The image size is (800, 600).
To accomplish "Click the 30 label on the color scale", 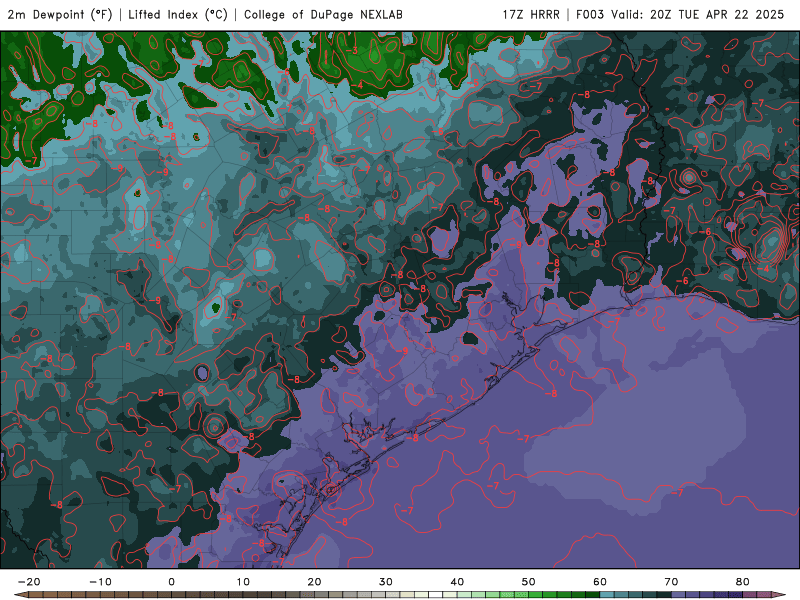I will [386, 582].
